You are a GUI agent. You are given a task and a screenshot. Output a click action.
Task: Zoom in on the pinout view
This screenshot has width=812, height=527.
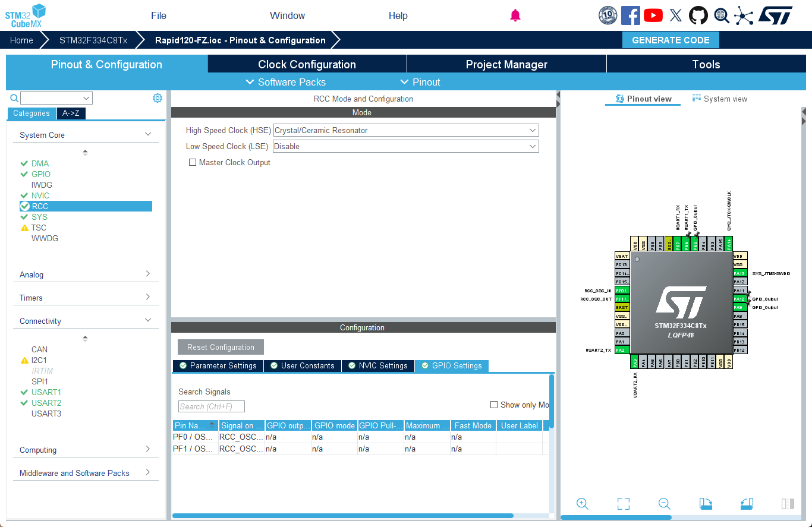583,504
